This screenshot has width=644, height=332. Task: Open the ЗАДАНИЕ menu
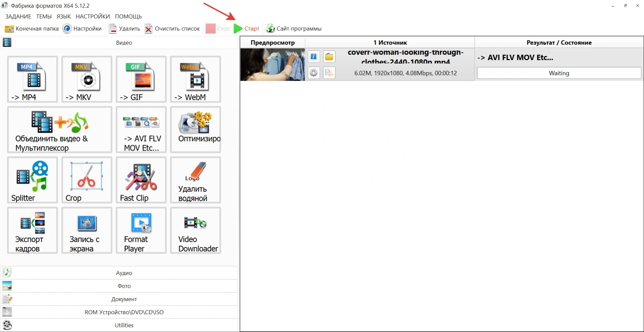[18, 16]
